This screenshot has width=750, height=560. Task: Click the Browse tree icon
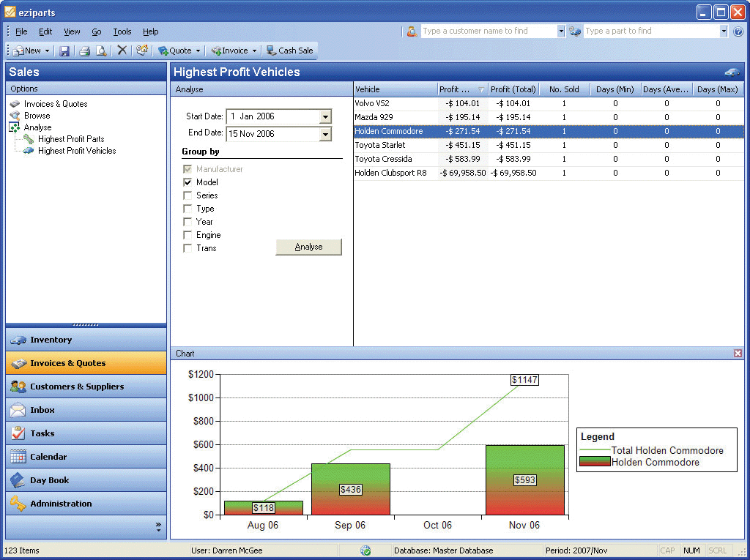coord(15,116)
